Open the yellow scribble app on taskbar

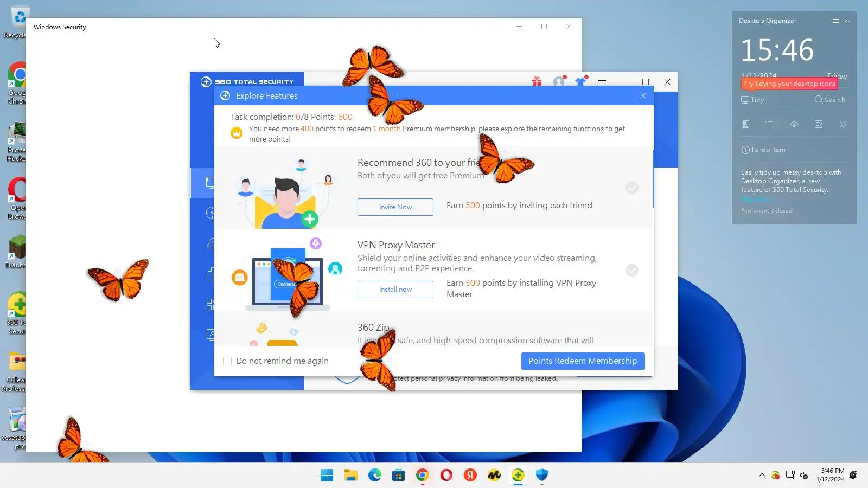pyautogui.click(x=494, y=476)
